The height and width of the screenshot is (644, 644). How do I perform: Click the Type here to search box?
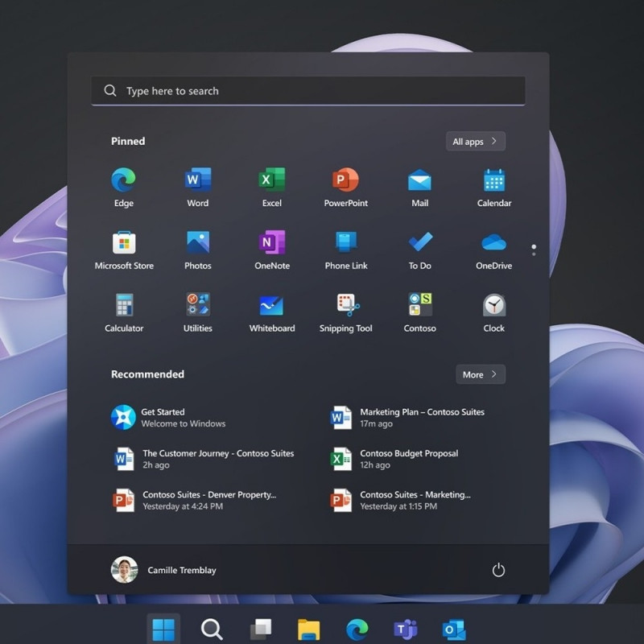pyautogui.click(x=308, y=91)
